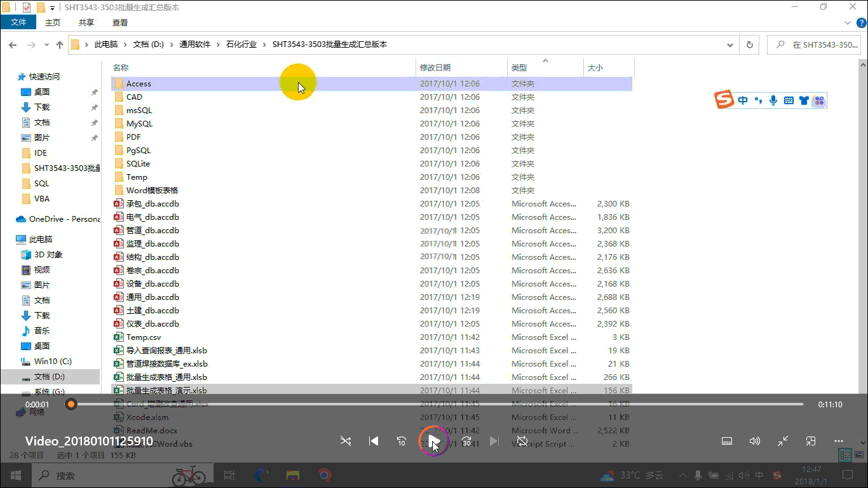Viewport: 868px width, 488px height.
Task: Open the Windows Start menu
Action: 15,475
